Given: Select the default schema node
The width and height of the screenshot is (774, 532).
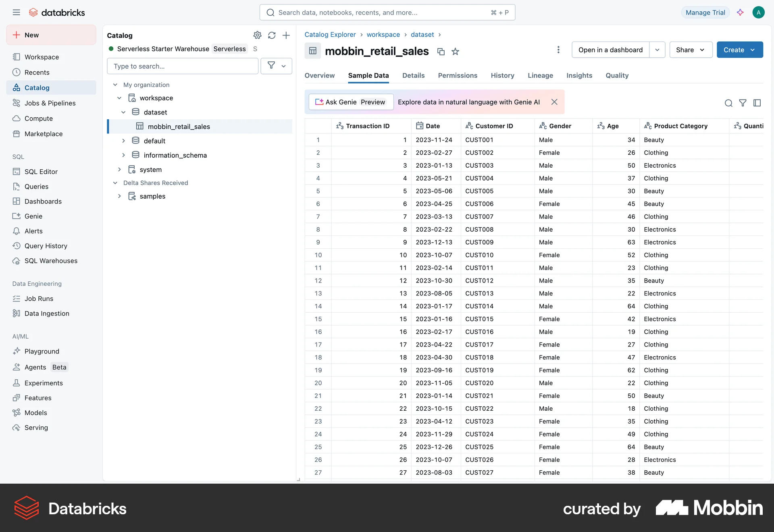Looking at the screenshot, I should [x=154, y=141].
